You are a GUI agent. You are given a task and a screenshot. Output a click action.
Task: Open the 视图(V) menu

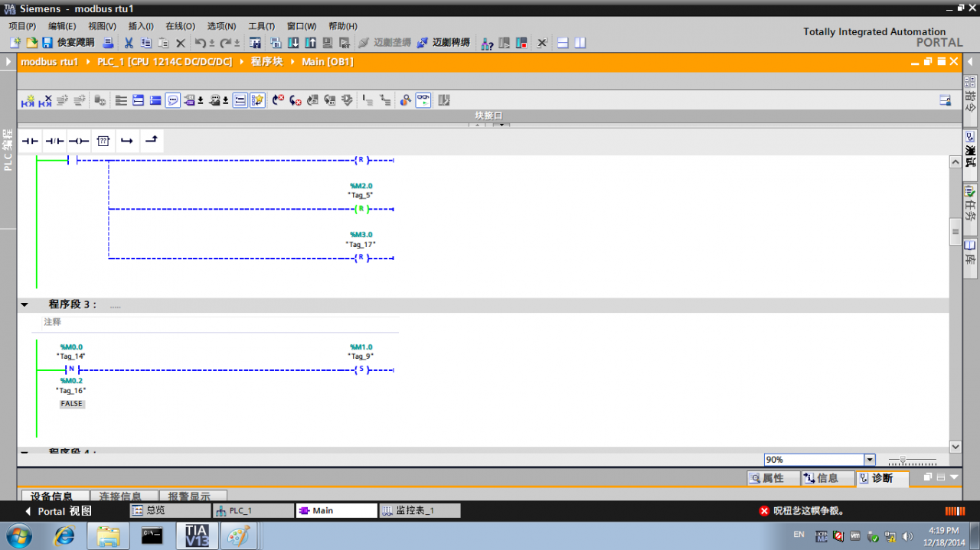102,26
